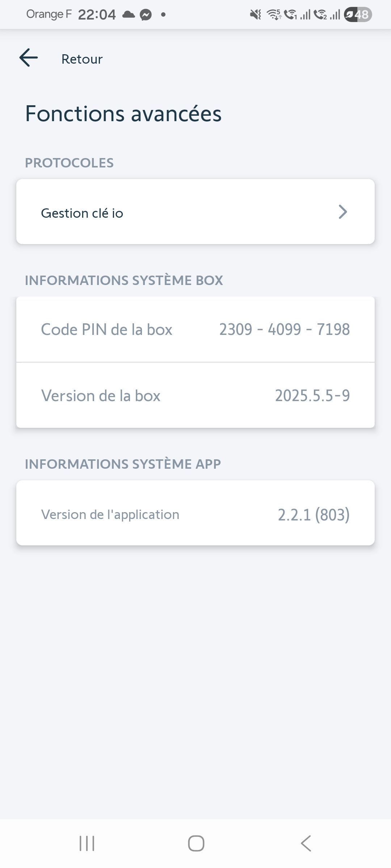Tap the muted sound status icon
The image size is (391, 868).
[256, 15]
